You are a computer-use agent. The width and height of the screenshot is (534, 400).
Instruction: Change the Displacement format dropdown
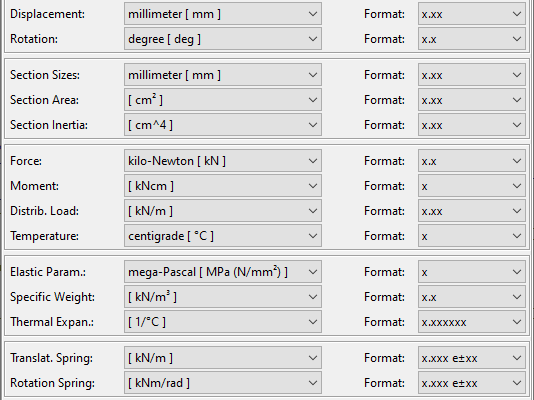click(472, 14)
